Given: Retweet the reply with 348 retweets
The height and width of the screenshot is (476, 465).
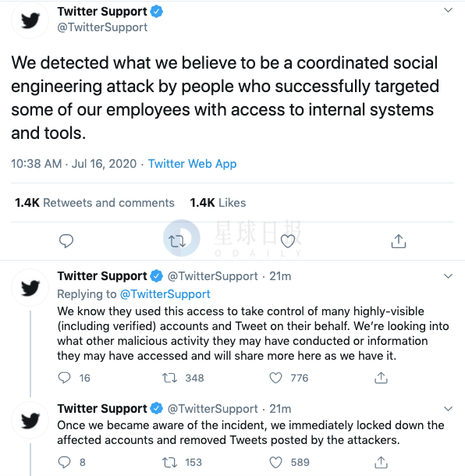Looking at the screenshot, I should coord(169,378).
